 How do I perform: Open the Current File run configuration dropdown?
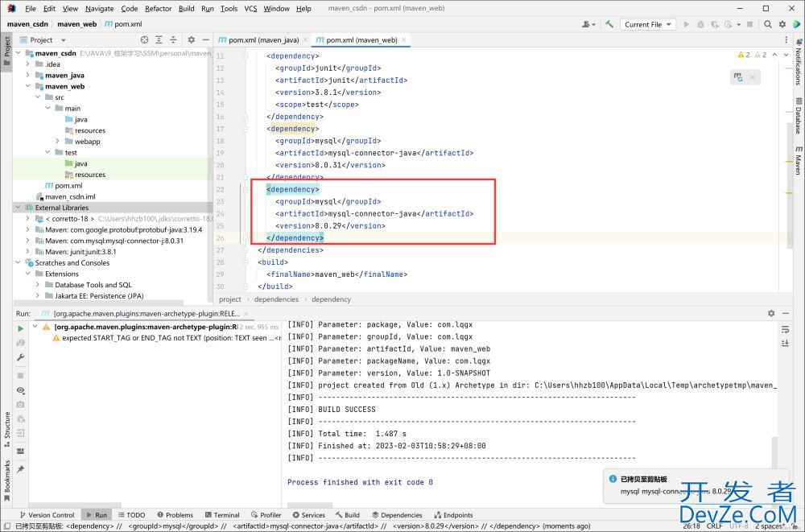648,24
